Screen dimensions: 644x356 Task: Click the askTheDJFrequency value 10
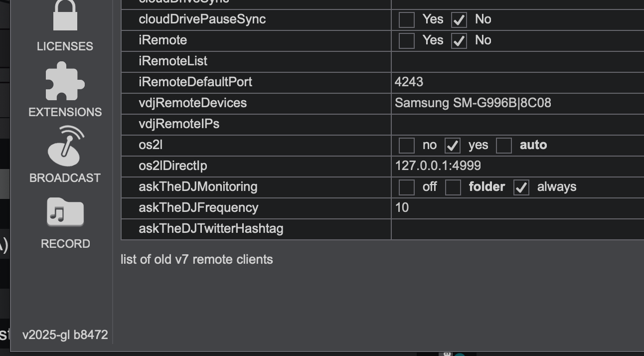point(517,208)
